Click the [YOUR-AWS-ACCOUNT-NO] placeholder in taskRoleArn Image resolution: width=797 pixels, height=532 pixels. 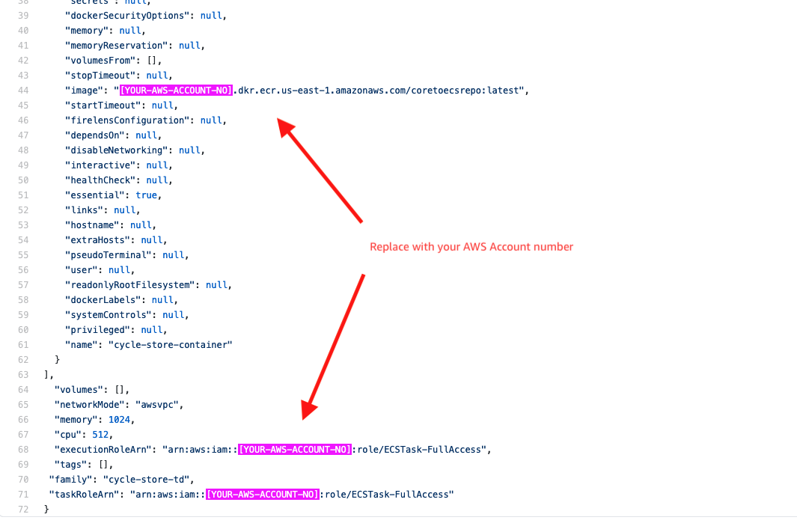pos(261,494)
